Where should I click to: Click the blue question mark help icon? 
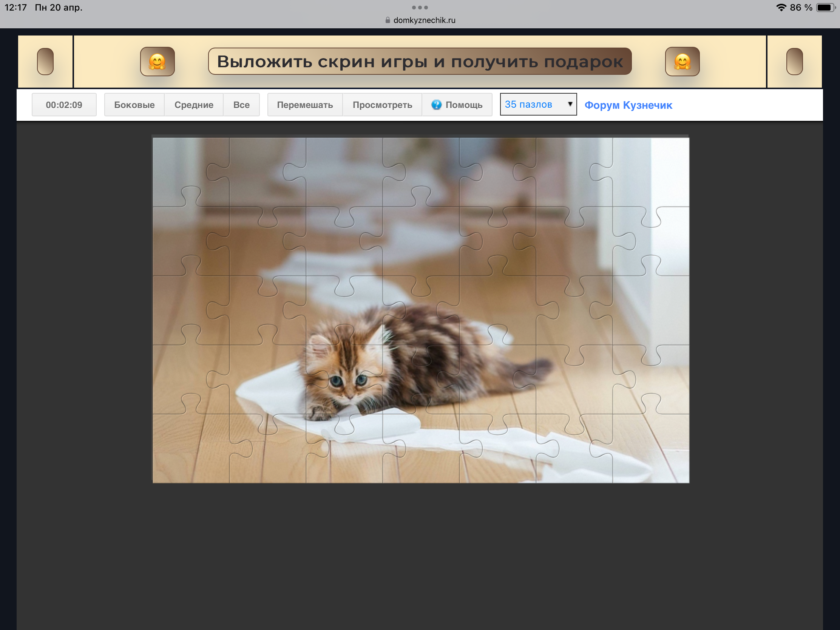pyautogui.click(x=436, y=105)
